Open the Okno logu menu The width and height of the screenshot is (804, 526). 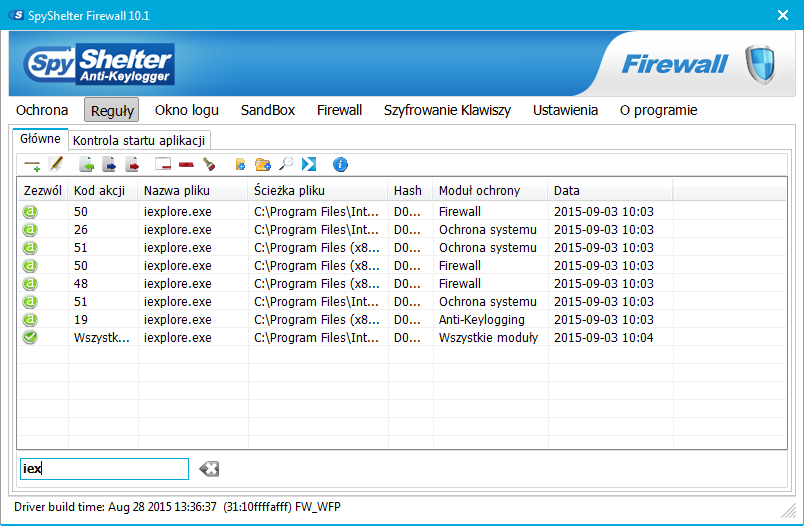pos(187,110)
